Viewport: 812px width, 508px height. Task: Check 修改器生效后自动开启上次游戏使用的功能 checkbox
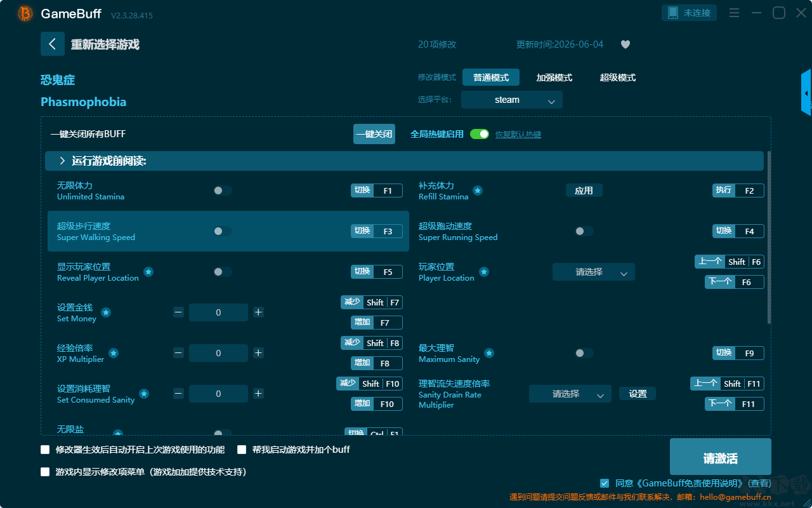pyautogui.click(x=45, y=450)
